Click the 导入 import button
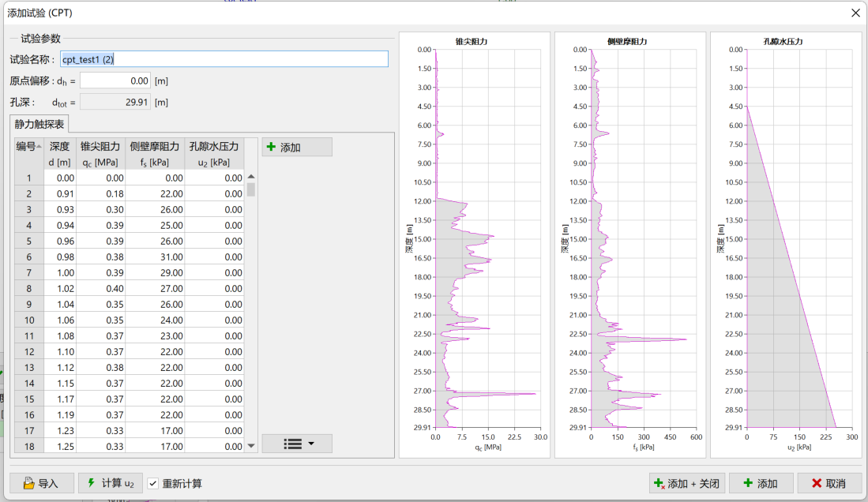Screen dimensions: 868x502 [42, 483]
